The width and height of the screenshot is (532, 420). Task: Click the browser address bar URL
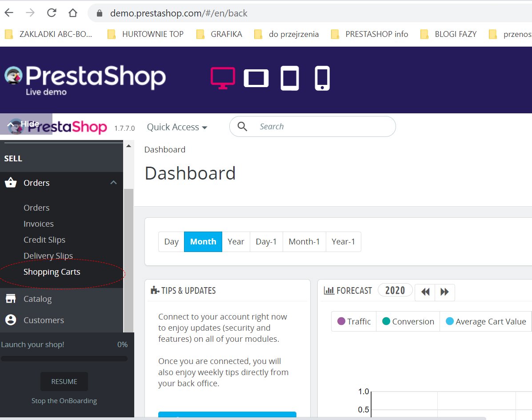click(x=179, y=13)
